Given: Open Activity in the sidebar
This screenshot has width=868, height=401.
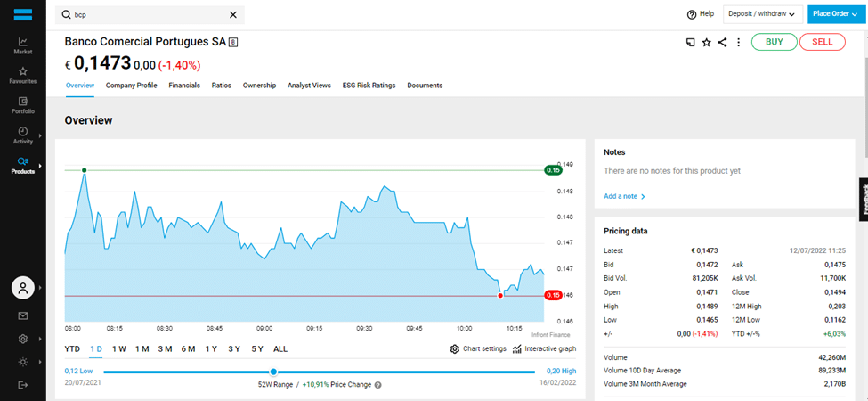Looking at the screenshot, I should tap(22, 135).
